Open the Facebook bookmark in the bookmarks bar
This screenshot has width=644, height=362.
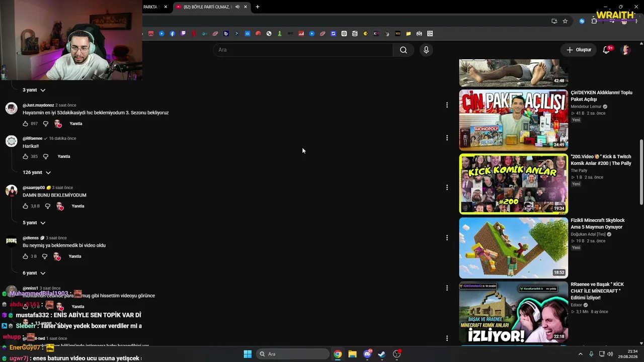(x=173, y=34)
